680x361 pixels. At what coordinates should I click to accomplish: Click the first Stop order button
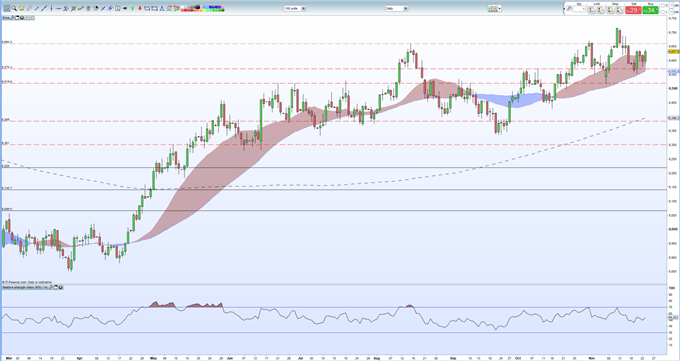[x=611, y=10]
